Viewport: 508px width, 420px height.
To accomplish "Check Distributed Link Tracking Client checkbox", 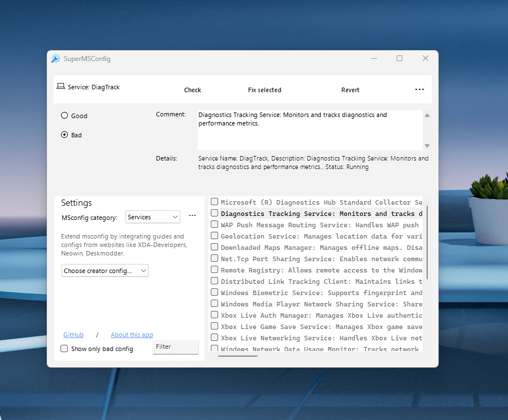I will pyautogui.click(x=214, y=280).
